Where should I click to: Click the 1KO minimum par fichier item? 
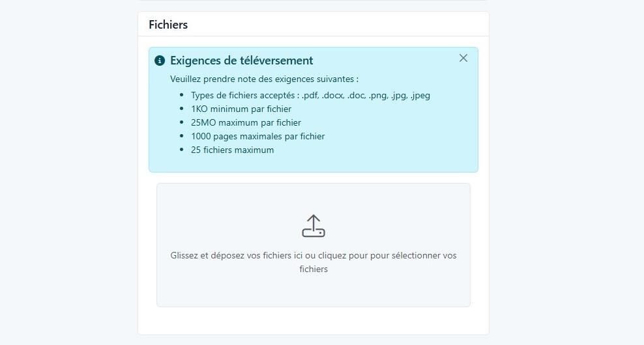coord(241,109)
